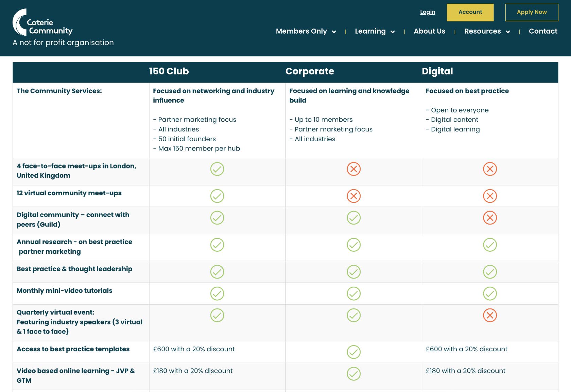The width and height of the screenshot is (571, 392).
Task: Click 'Access to best practice templates' label
Action: coord(73,349)
